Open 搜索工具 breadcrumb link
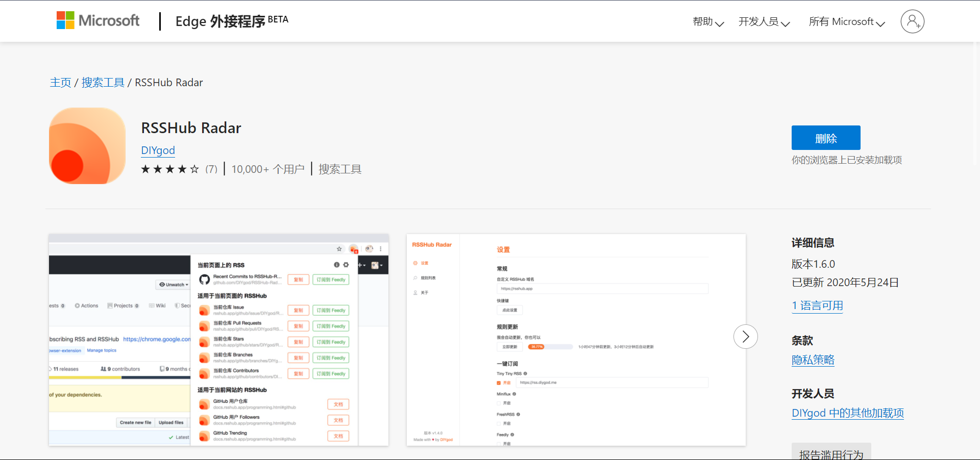Viewport: 980px width, 460px height. [x=103, y=83]
